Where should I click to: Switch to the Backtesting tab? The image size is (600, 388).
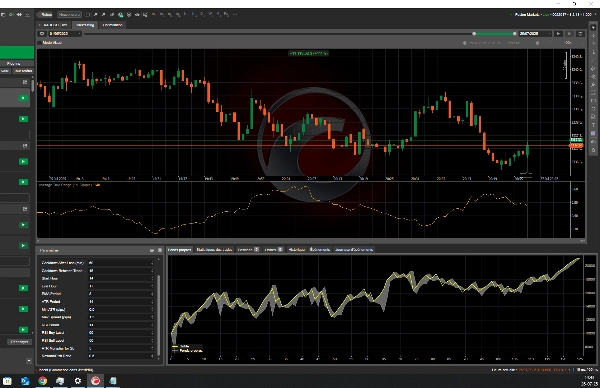coord(85,25)
